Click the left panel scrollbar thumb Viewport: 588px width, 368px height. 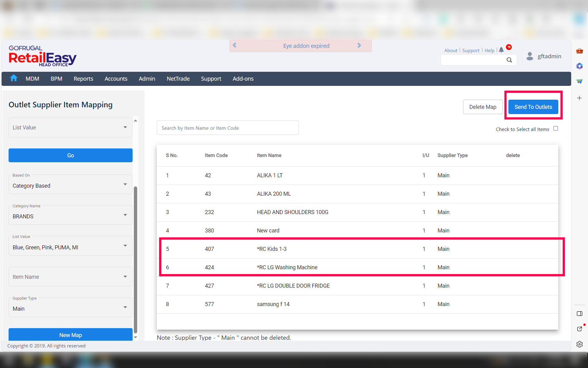click(x=135, y=259)
